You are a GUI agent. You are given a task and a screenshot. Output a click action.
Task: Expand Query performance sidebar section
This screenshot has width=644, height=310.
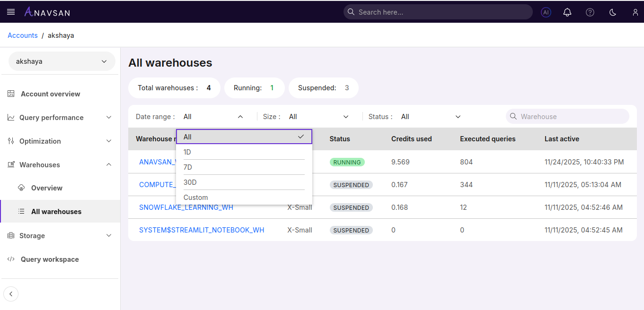click(x=60, y=118)
